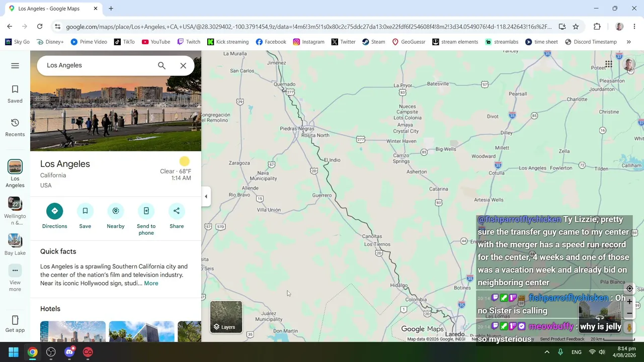Image resolution: width=644 pixels, height=362 pixels.
Task: Open the Sky Go bookmark
Action: pos(17,42)
